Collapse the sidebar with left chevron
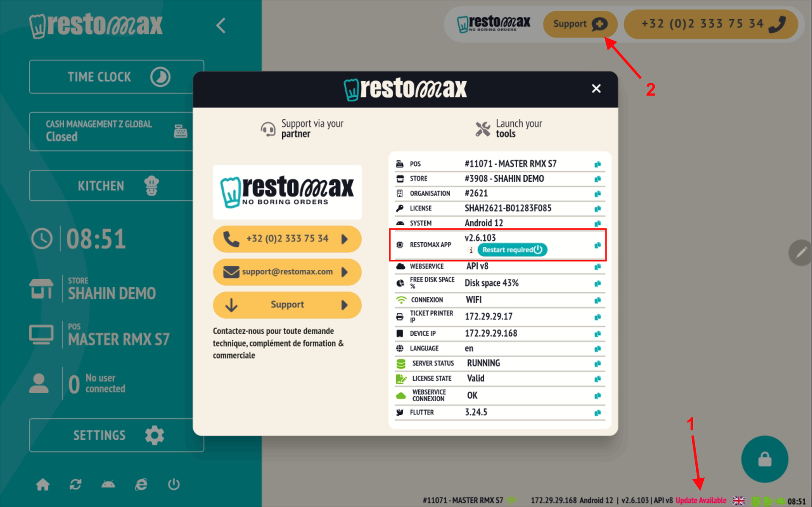This screenshot has width=812, height=507. (x=221, y=25)
